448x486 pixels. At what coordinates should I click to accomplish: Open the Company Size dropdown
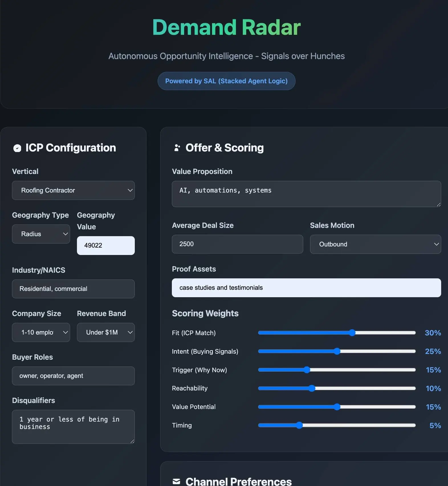point(41,332)
